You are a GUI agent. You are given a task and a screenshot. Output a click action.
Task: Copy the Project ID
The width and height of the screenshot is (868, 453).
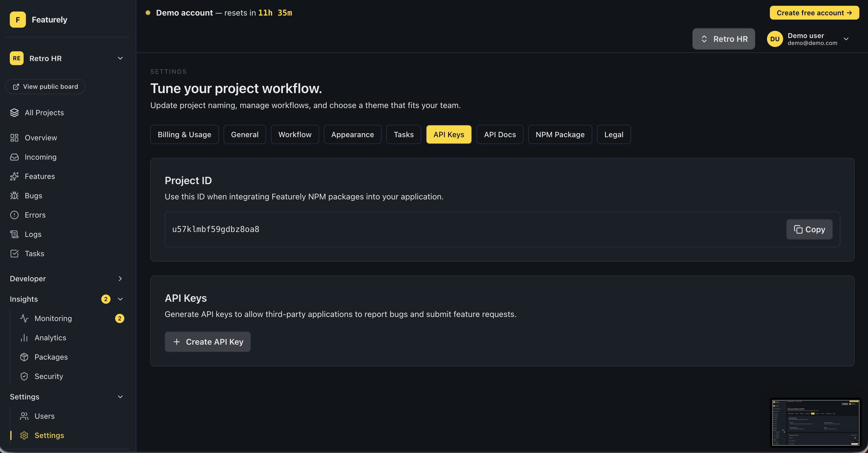[x=809, y=229]
